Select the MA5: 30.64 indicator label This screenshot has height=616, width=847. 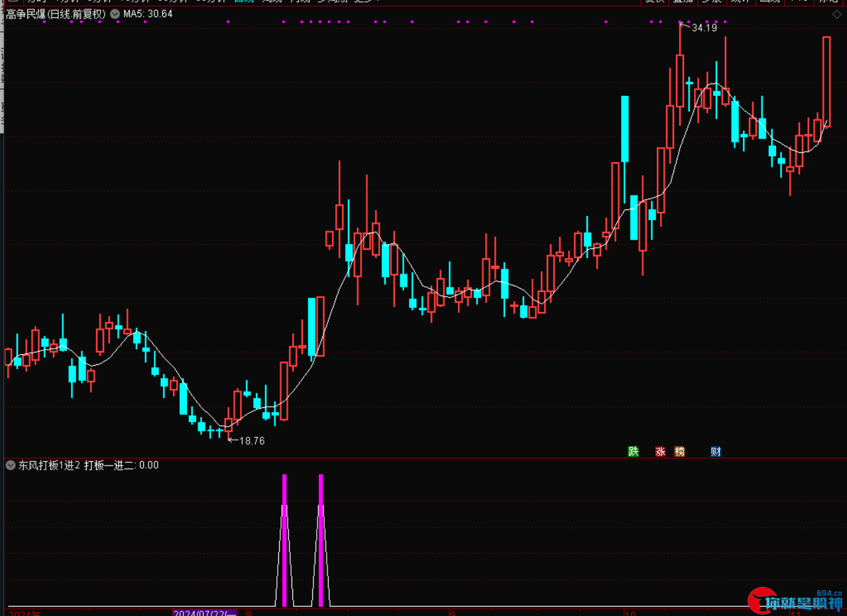point(148,14)
